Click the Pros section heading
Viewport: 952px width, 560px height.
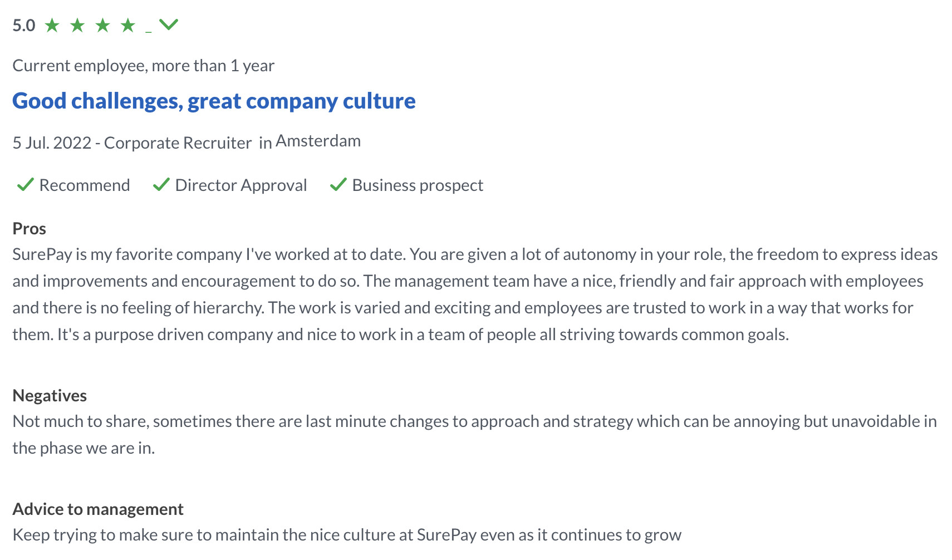[x=30, y=228]
